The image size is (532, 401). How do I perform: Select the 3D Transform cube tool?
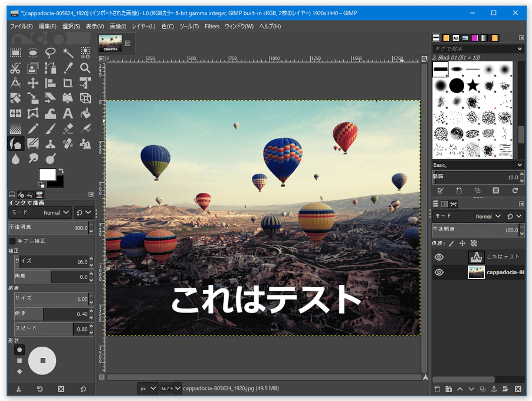pyautogui.click(x=85, y=98)
